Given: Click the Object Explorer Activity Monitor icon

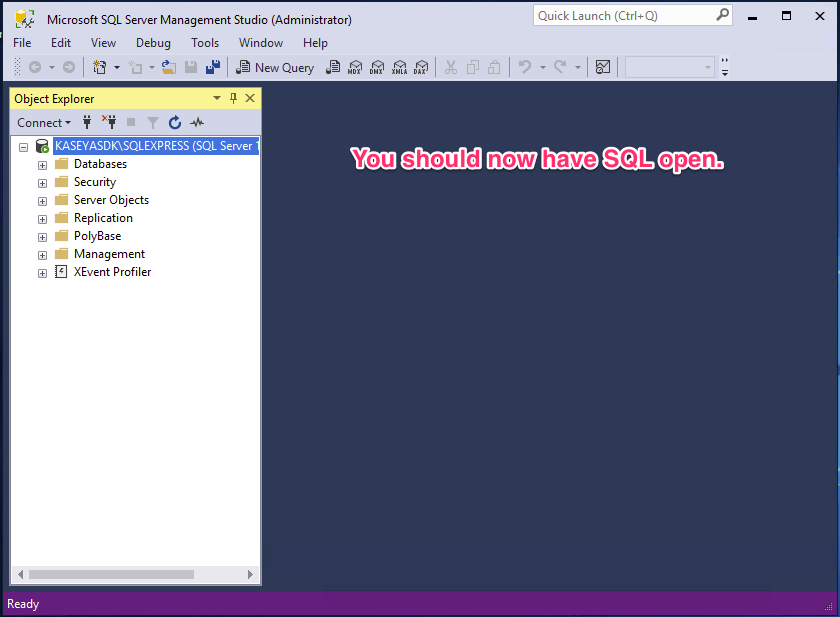Looking at the screenshot, I should (197, 123).
